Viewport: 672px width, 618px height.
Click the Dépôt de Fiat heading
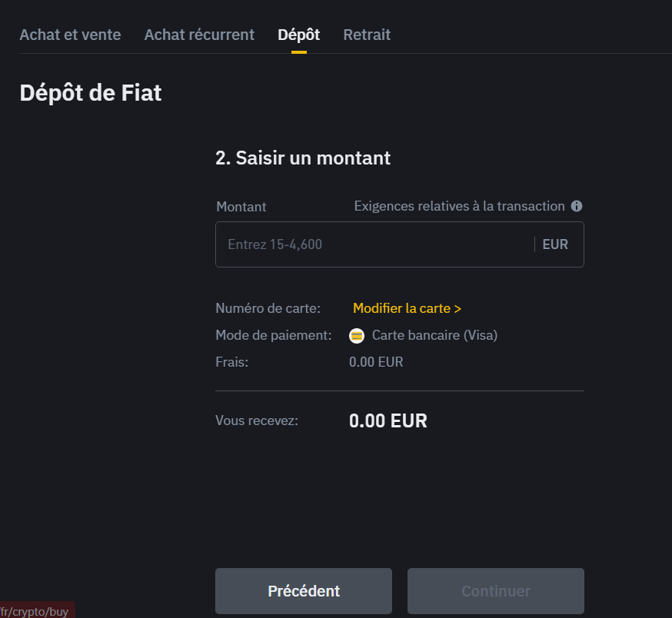click(91, 93)
